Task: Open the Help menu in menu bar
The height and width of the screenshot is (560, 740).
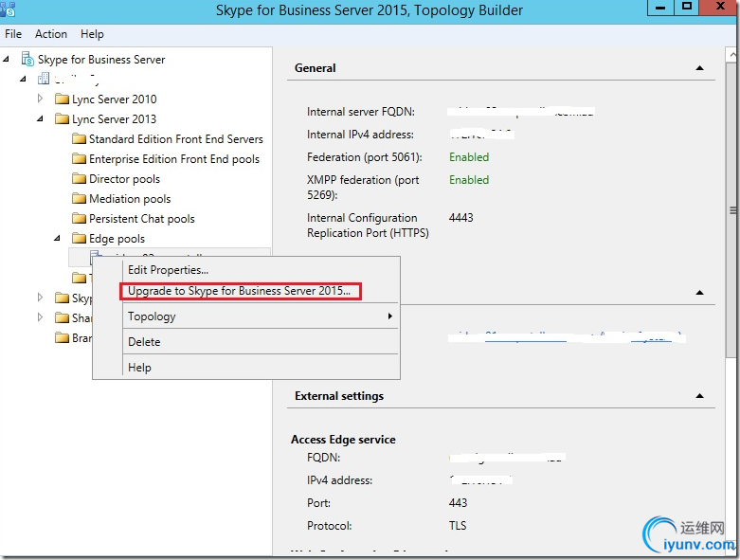Action: [92, 34]
